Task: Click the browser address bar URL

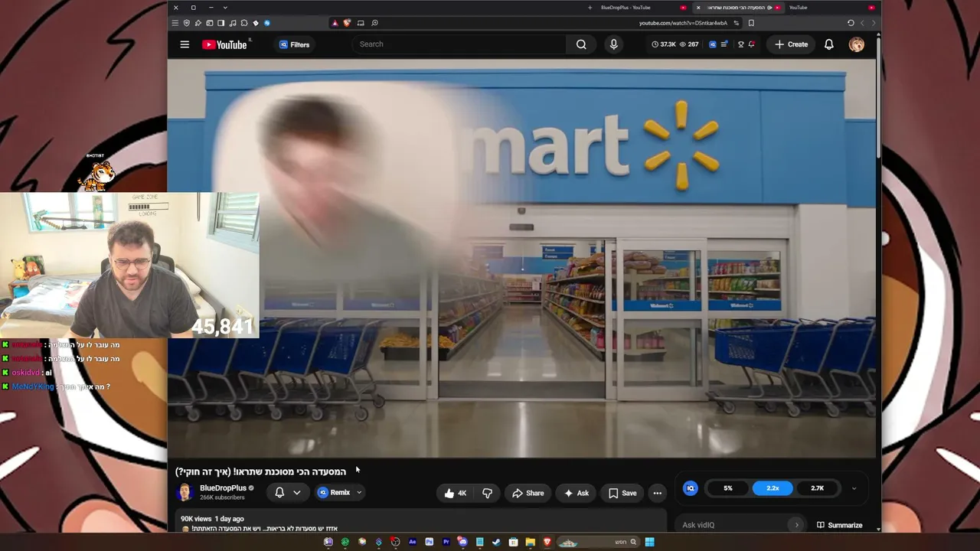Action: (x=683, y=23)
